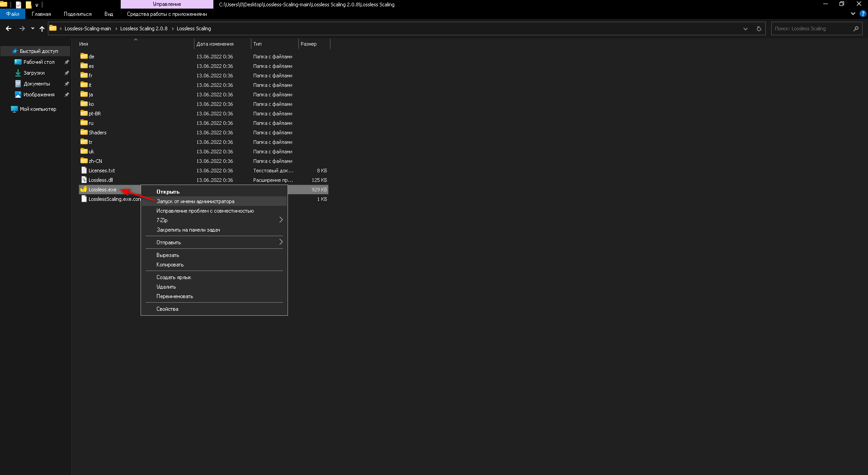Select the ja folder icon
The width and height of the screenshot is (868, 475).
(84, 94)
